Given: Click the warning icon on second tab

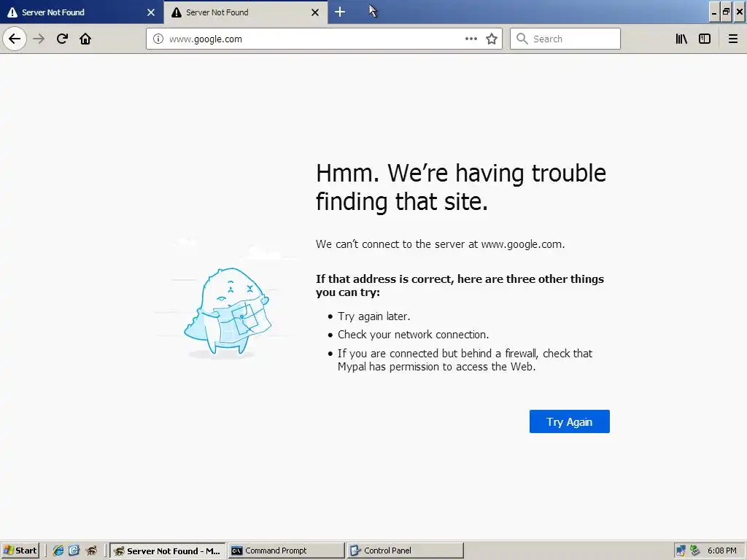Looking at the screenshot, I should 177,12.
